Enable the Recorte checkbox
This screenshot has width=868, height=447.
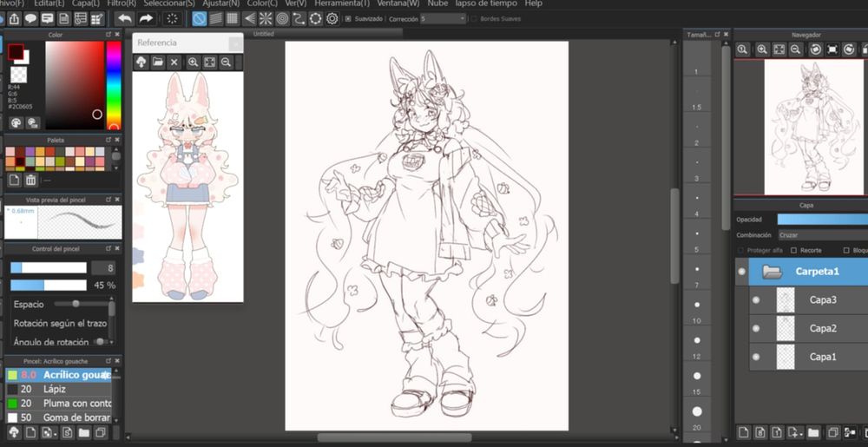[x=793, y=251]
